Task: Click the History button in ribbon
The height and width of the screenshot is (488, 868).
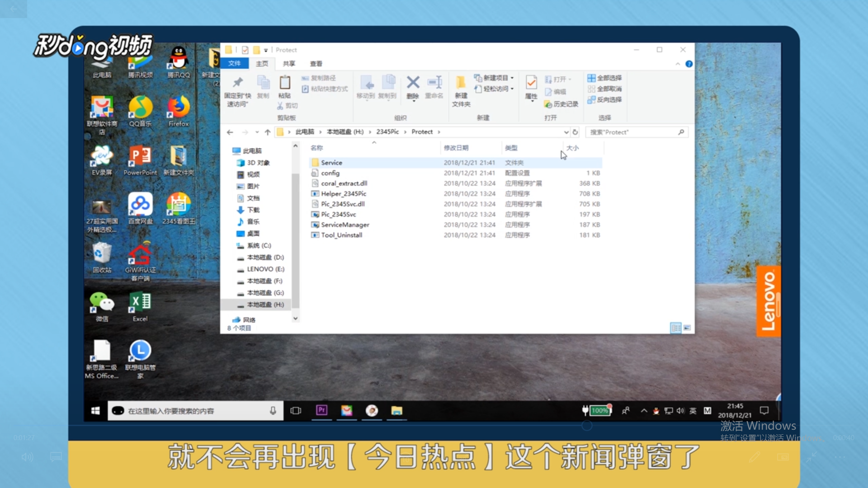Action: pos(561,104)
